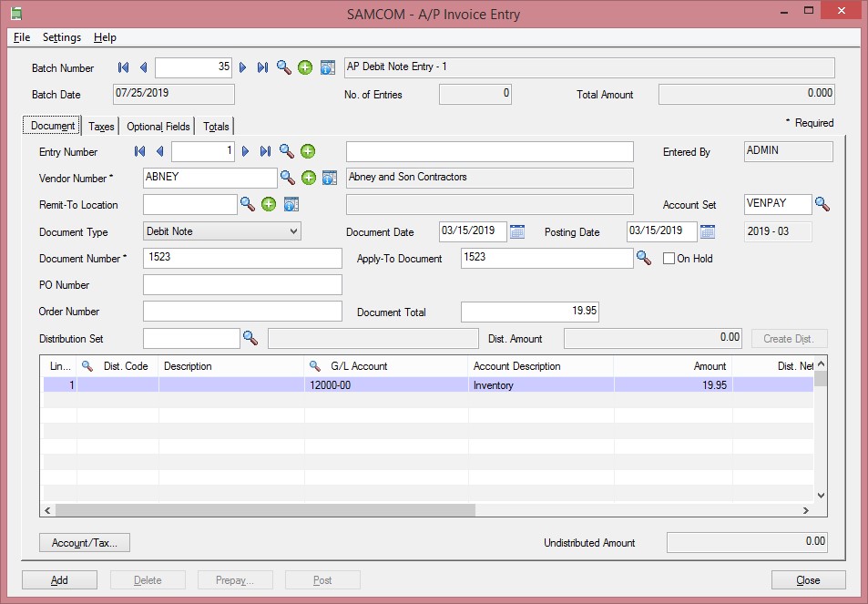The width and height of the screenshot is (868, 604).
Task: Create new batch with green plus icon
Action: tap(305, 67)
